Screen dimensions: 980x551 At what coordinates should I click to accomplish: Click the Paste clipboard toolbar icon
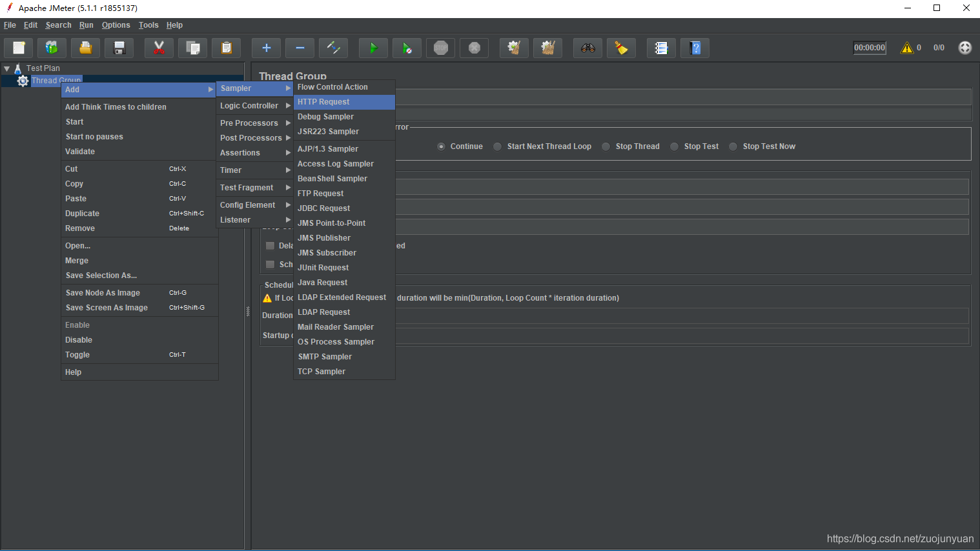[226, 48]
